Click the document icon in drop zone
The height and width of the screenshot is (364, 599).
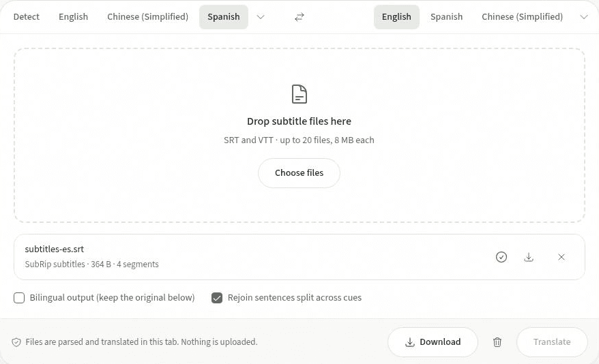coord(299,94)
